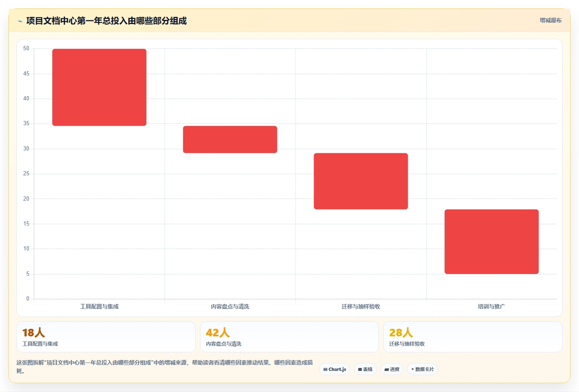Click the chart title 项目文档中心第一年总投入由哪些部分组成
Image resolution: width=579 pixels, height=392 pixels.
click(x=106, y=21)
